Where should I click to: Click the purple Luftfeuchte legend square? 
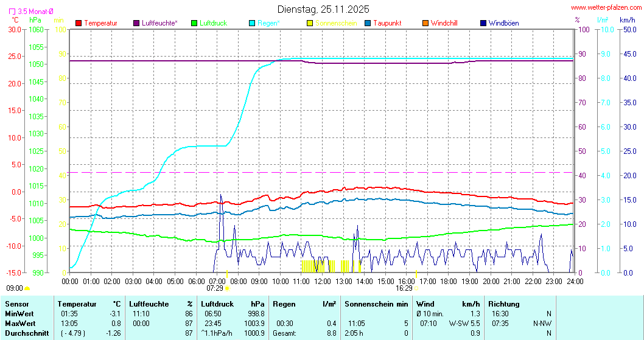pyautogui.click(x=136, y=23)
